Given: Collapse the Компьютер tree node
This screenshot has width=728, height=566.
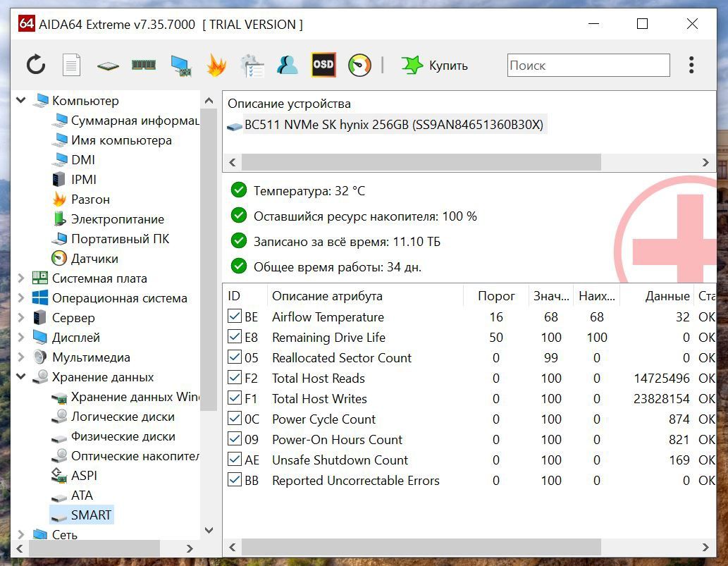Looking at the screenshot, I should point(21,100).
